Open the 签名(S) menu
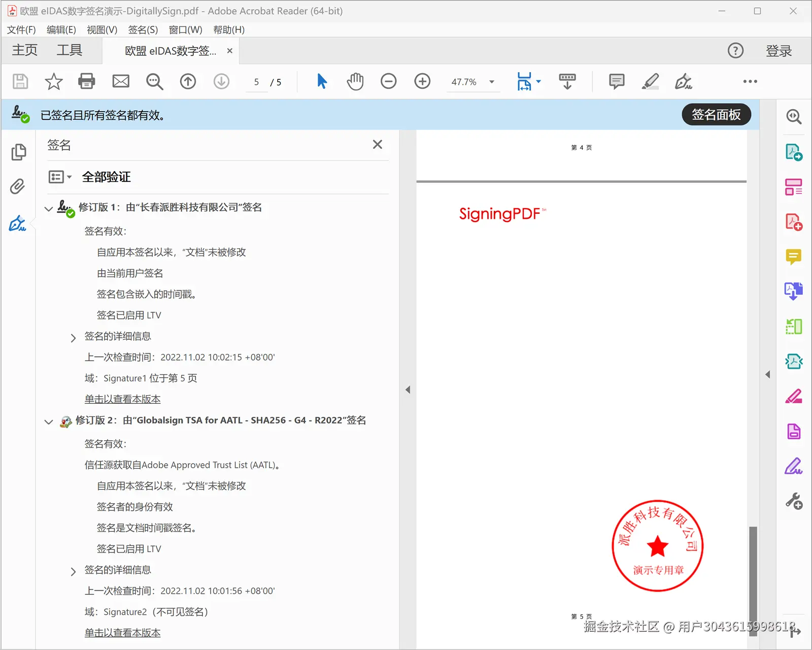Viewport: 812px width, 650px height. (x=143, y=30)
